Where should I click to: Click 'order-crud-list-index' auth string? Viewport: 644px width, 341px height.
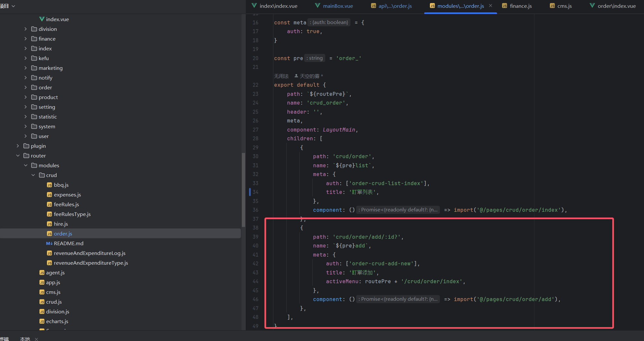point(386,183)
